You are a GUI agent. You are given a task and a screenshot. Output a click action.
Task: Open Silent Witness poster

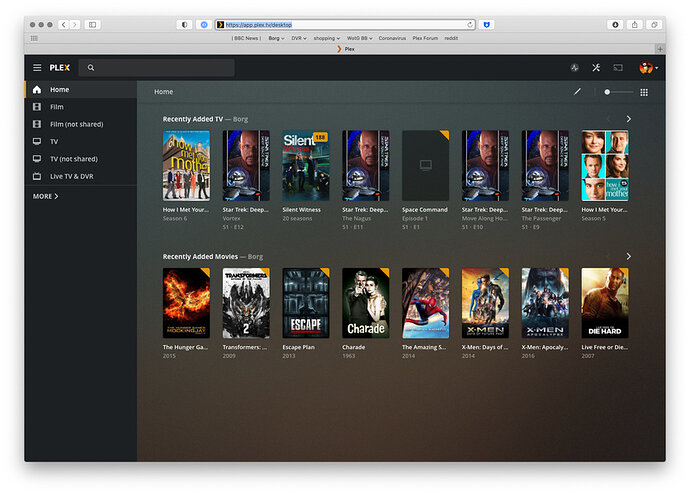tap(306, 166)
